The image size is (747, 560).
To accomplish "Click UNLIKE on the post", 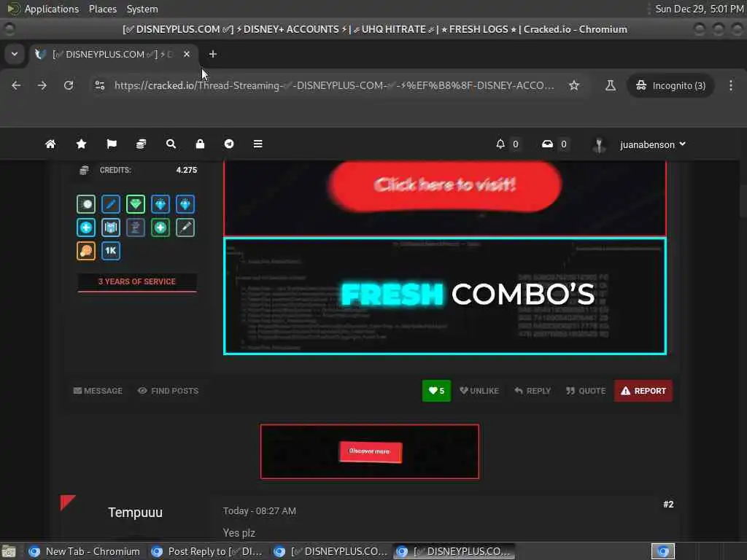I will tap(479, 391).
